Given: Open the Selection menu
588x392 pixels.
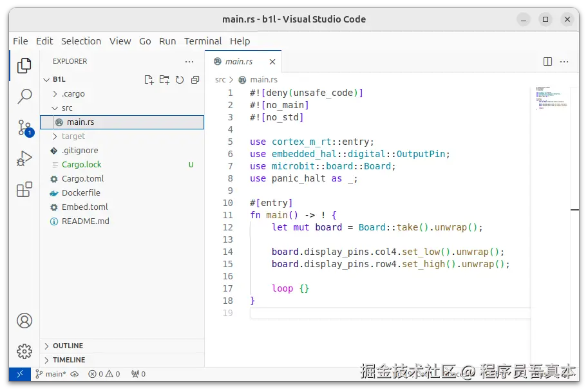Looking at the screenshot, I should tap(81, 41).
